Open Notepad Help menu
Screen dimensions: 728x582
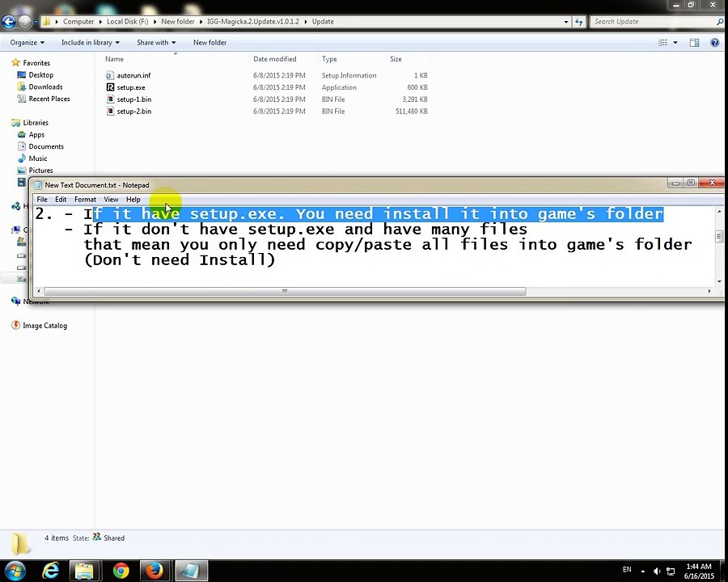pyautogui.click(x=133, y=200)
